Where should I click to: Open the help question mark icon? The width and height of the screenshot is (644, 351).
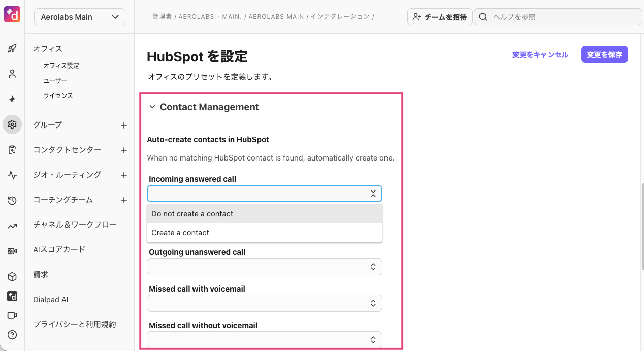pyautogui.click(x=12, y=335)
